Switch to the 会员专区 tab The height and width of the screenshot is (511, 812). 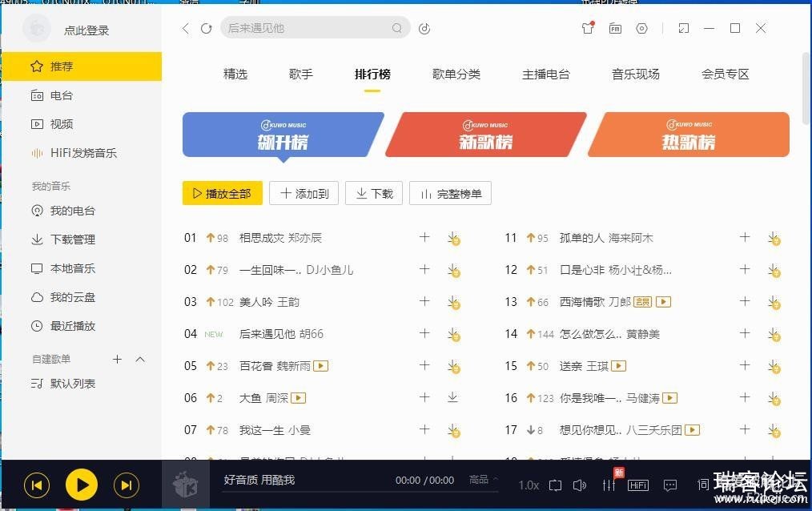(725, 74)
